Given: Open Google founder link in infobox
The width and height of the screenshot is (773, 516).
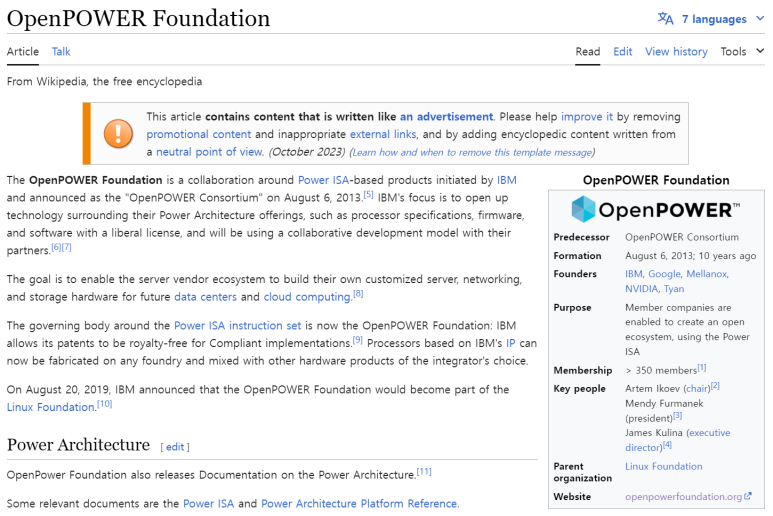Looking at the screenshot, I should (x=664, y=274).
